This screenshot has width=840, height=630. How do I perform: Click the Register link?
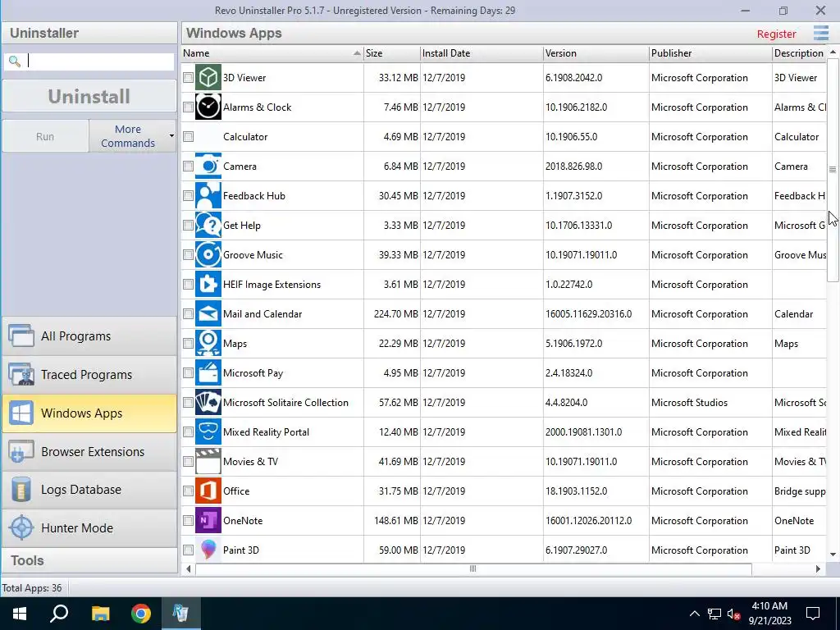(x=776, y=34)
